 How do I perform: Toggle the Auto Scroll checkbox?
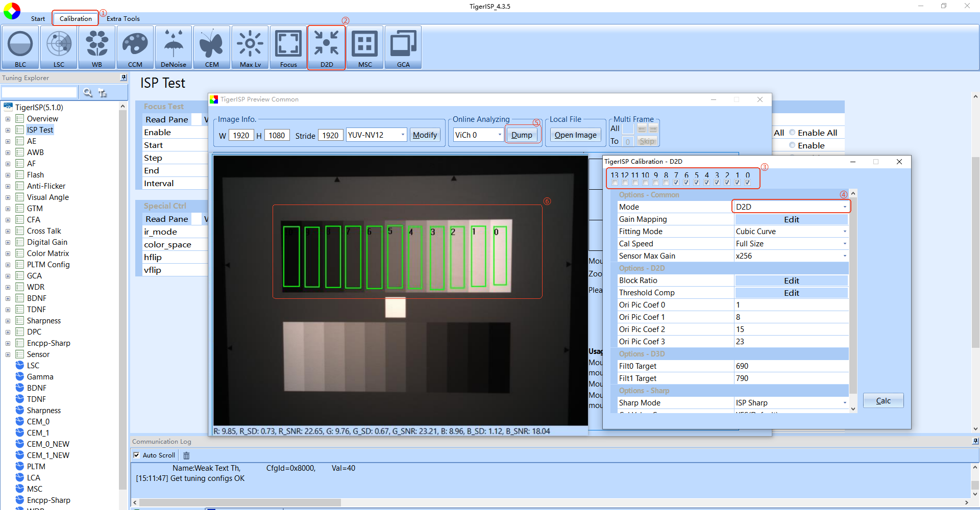click(x=136, y=455)
